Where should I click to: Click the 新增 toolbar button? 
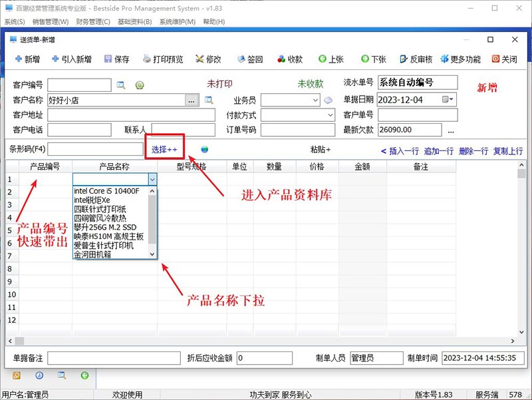coord(27,59)
